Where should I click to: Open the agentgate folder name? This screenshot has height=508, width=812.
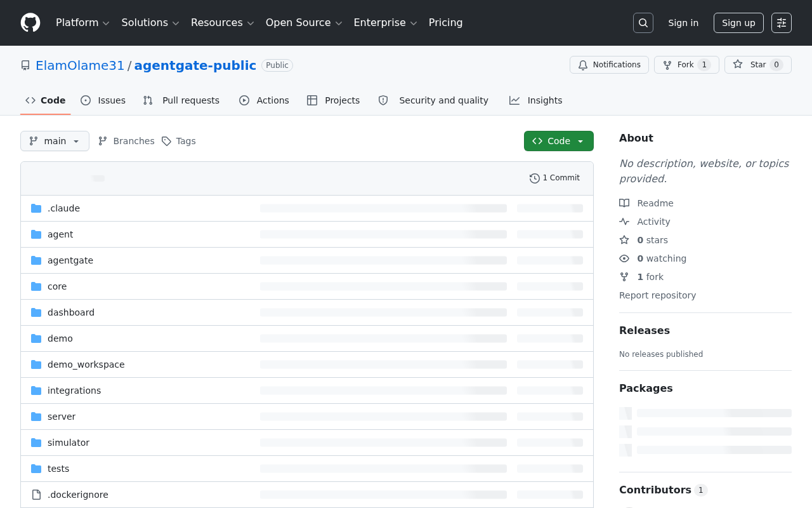70,260
